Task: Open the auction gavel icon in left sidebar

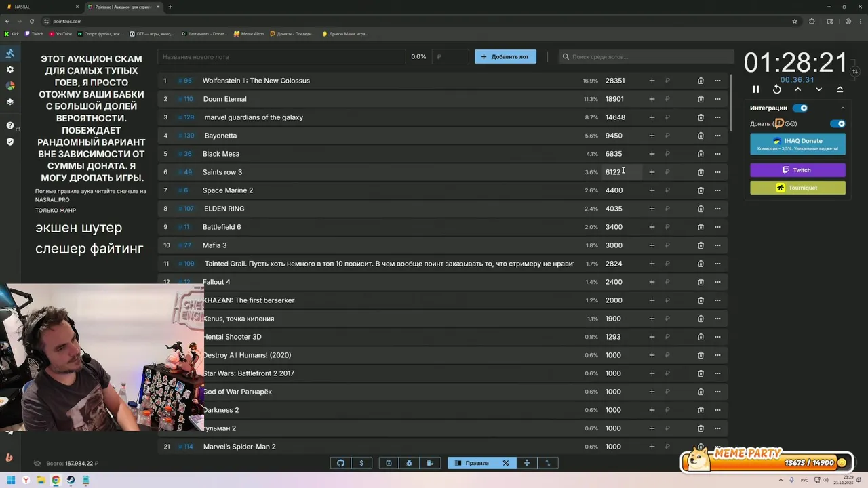Action: (x=10, y=54)
